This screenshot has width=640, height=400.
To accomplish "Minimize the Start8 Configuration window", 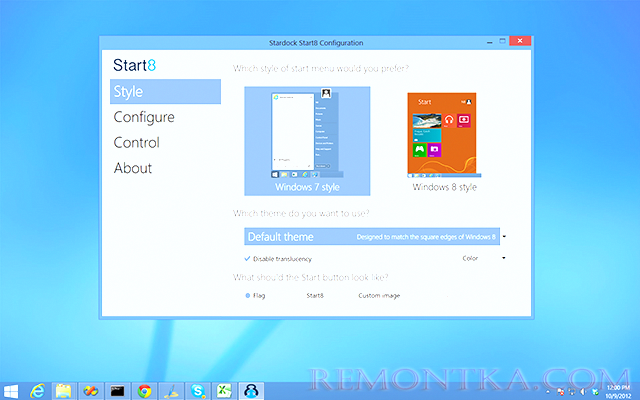I will (x=489, y=42).
